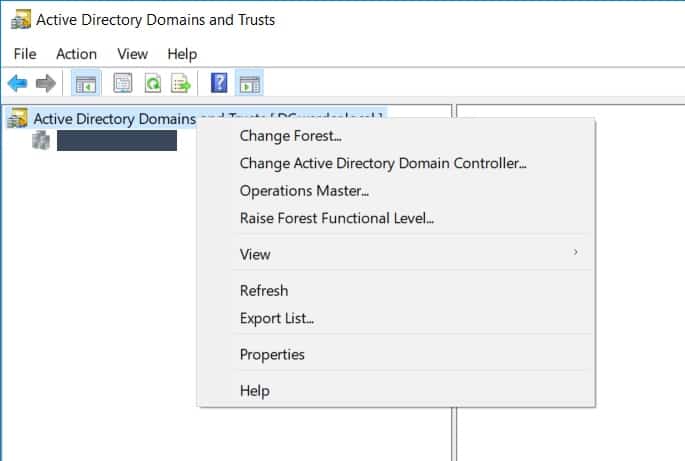
Task: Select the redacted domain node in tree
Action: [x=116, y=141]
